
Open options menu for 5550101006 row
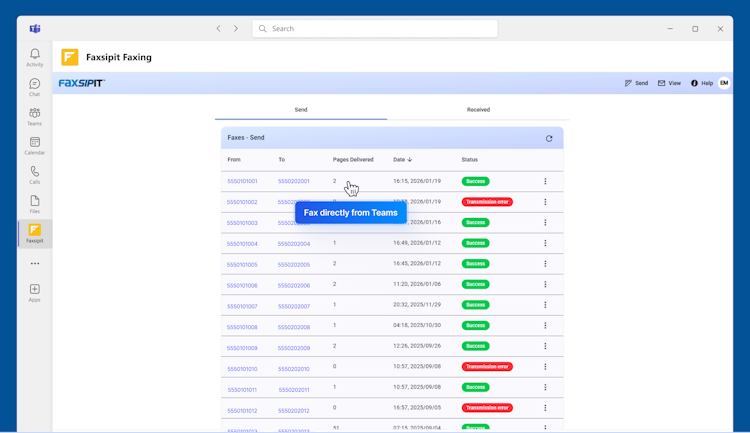[545, 284]
